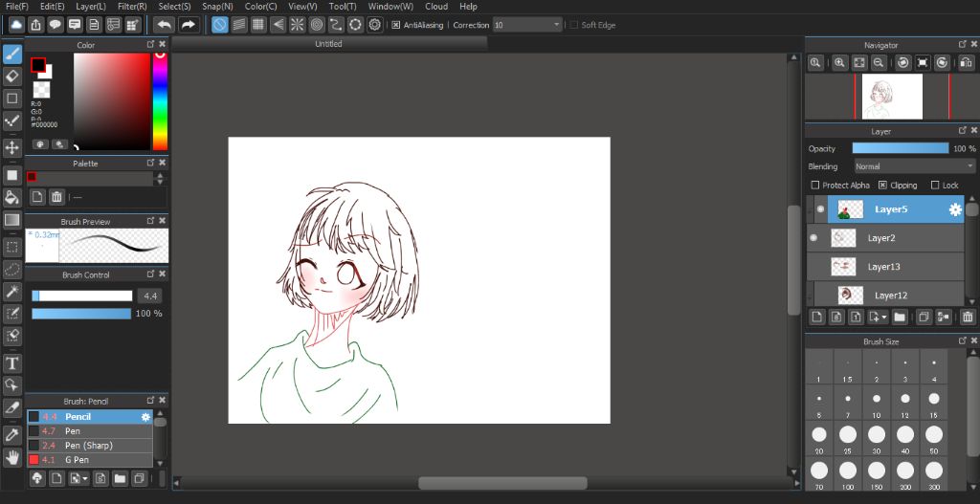This screenshot has height=504, width=980.
Task: Toggle the AntiAliasing checkbox
Action: tap(395, 25)
